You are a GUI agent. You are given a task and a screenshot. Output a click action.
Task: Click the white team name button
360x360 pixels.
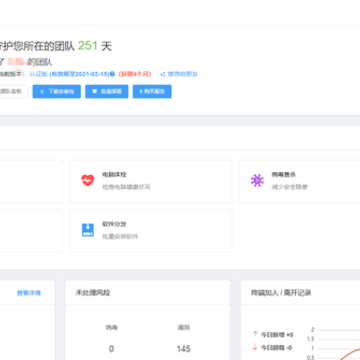coord(14,91)
